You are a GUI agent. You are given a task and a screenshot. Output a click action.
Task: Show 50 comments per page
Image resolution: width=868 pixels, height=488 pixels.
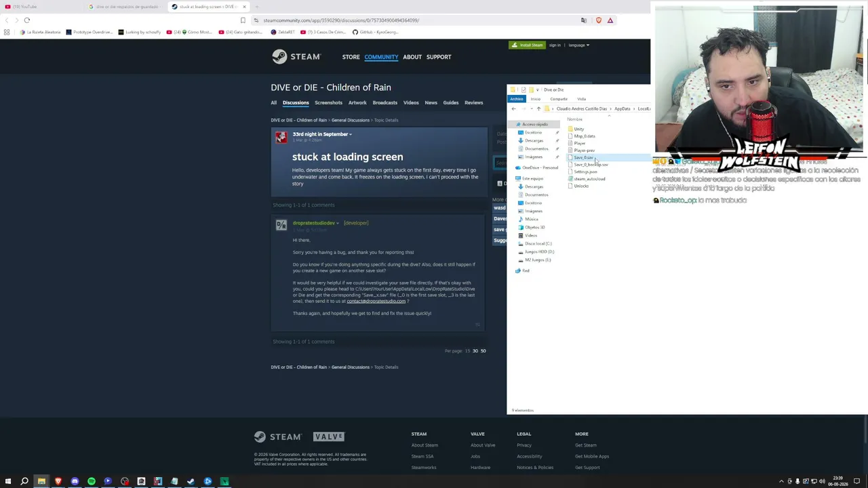[x=483, y=351]
